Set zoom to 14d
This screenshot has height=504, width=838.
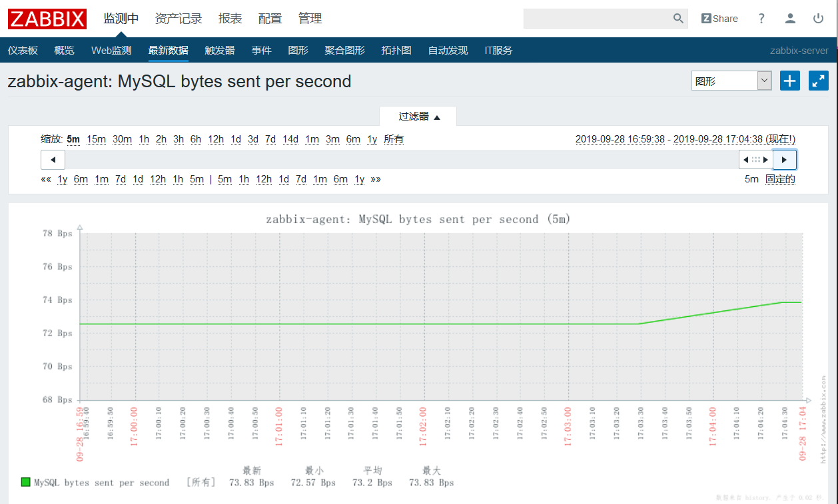click(290, 139)
